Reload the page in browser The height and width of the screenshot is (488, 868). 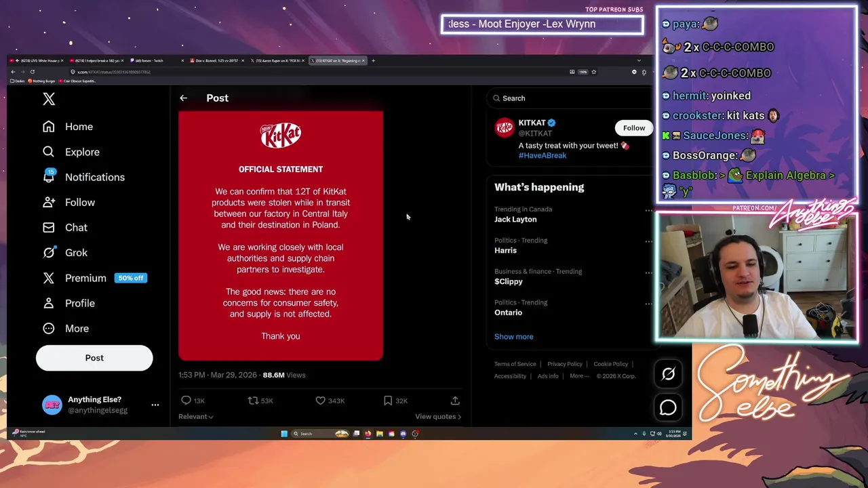pyautogui.click(x=32, y=72)
